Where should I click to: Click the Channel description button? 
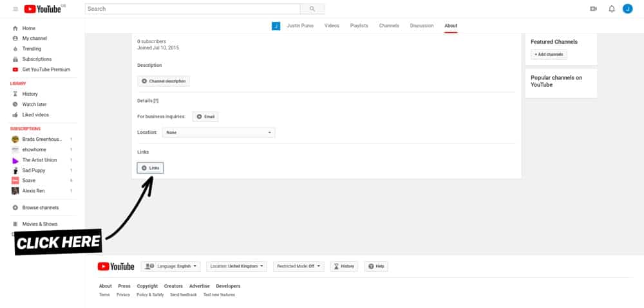164,81
